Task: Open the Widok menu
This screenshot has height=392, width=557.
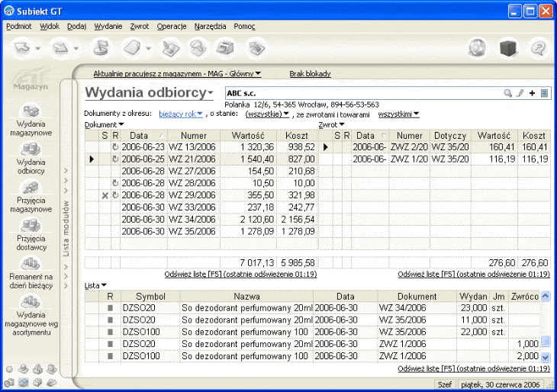Action: [x=50, y=26]
